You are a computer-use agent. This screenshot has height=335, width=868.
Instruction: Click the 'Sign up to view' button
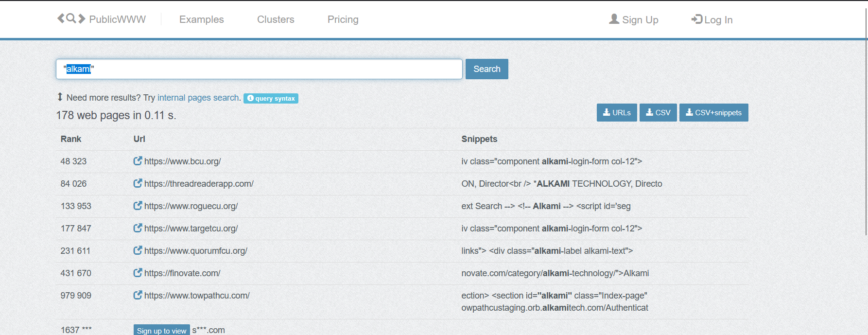161,330
